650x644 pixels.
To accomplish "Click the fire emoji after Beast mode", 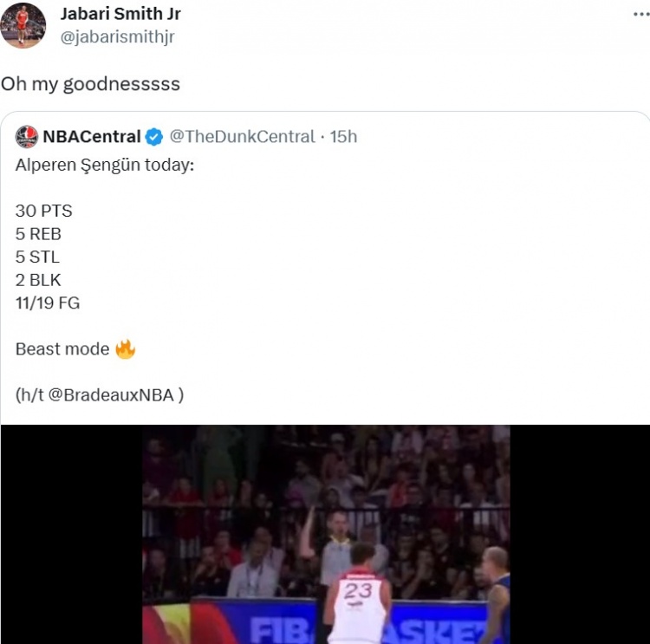I will coord(125,348).
